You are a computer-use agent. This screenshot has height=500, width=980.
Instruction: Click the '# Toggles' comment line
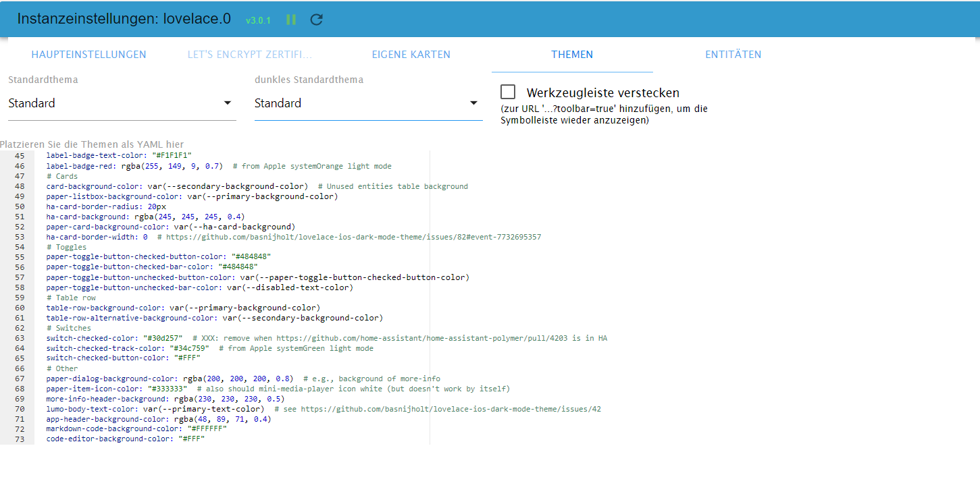click(66, 247)
